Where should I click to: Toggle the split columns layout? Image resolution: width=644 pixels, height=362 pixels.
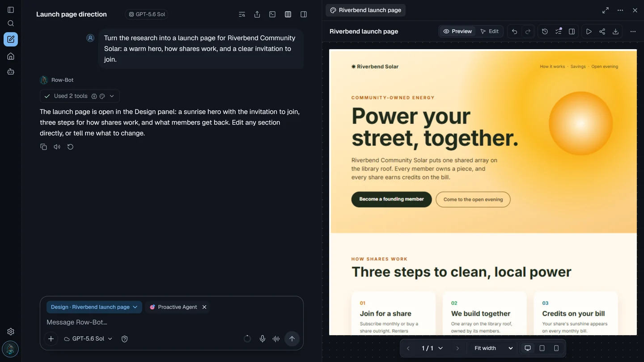(288, 14)
